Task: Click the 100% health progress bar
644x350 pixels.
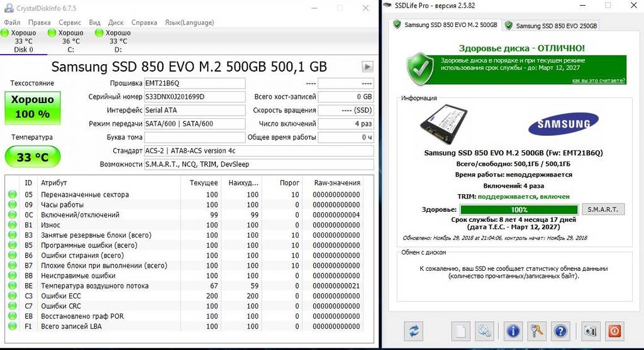Action: 519,210
